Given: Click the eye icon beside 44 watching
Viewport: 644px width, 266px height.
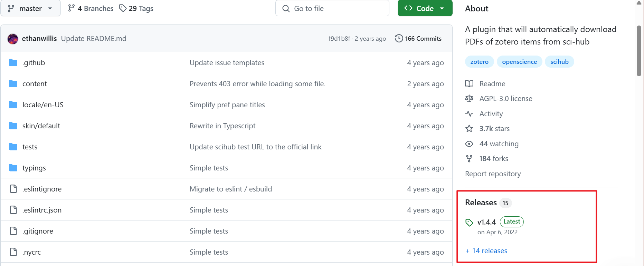Looking at the screenshot, I should (469, 144).
